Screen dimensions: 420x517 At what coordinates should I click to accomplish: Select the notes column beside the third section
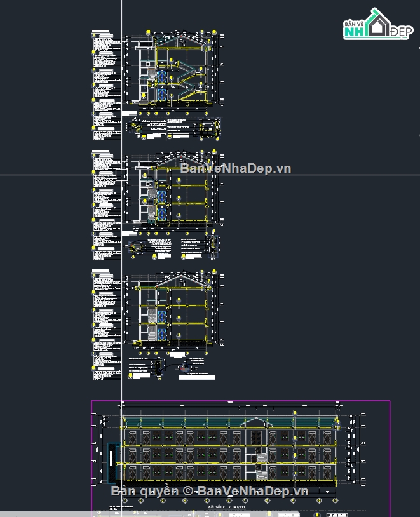coord(106,325)
